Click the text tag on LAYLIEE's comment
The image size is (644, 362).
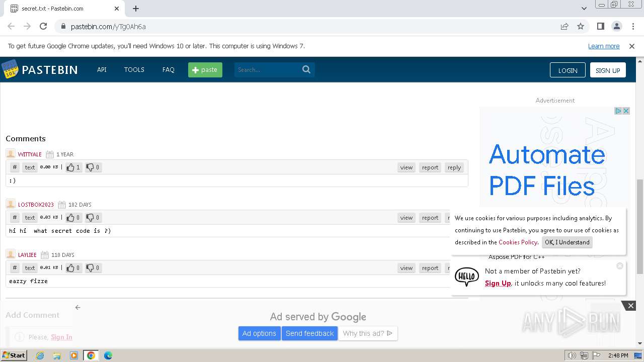pos(30,268)
